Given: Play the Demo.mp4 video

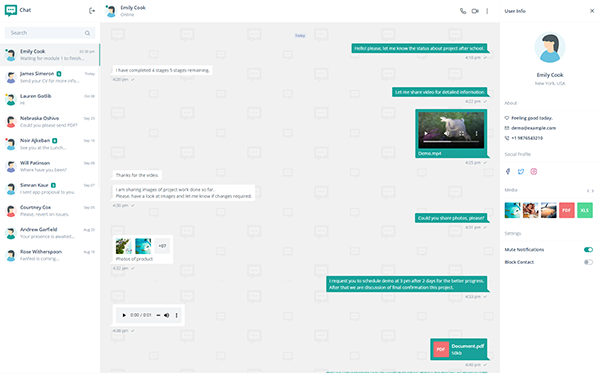Looking at the screenshot, I should [x=426, y=134].
